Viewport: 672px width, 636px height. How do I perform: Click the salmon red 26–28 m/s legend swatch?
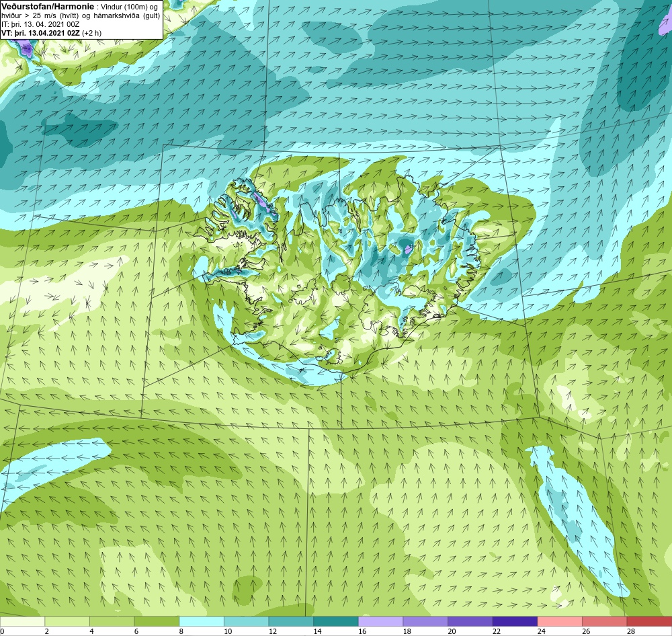pos(605,621)
